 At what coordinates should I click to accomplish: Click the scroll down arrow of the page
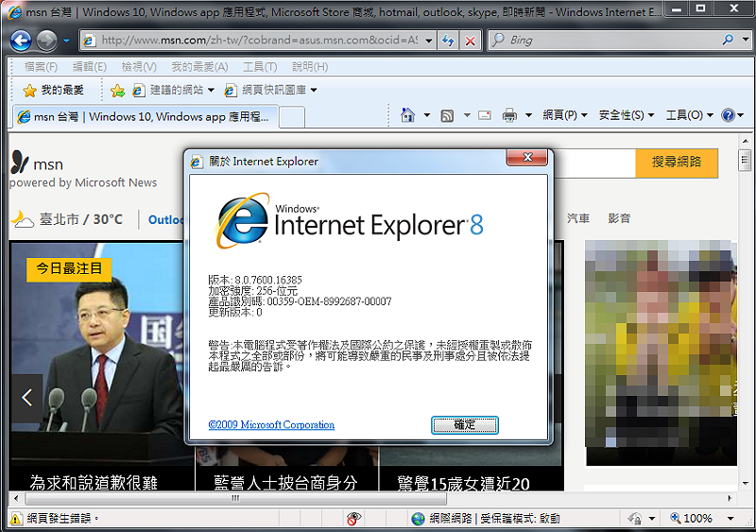point(745,484)
